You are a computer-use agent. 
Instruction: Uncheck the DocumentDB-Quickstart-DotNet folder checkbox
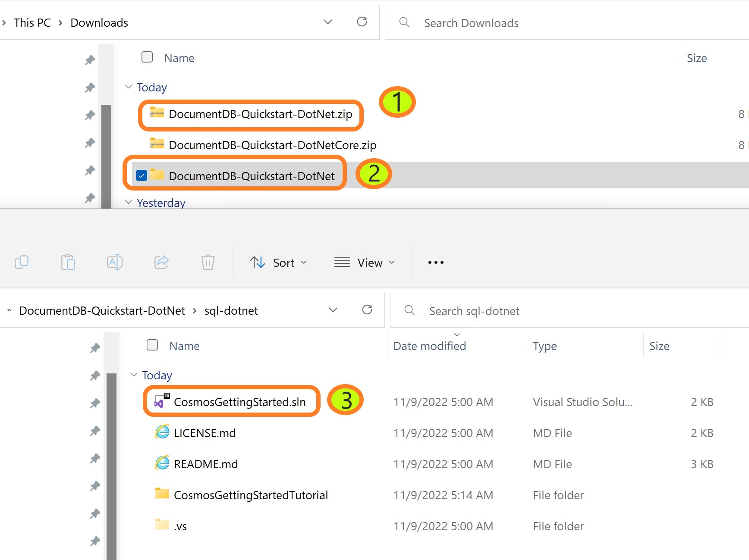click(x=142, y=175)
